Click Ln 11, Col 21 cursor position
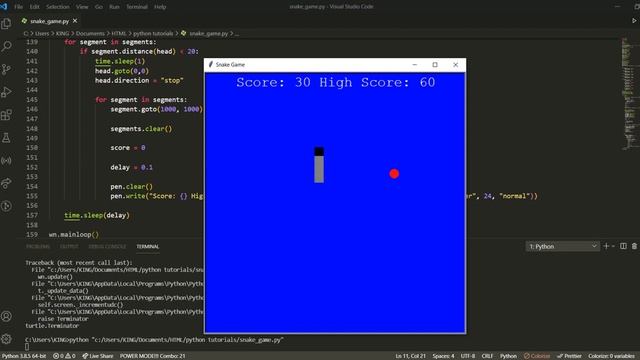 pos(410,356)
